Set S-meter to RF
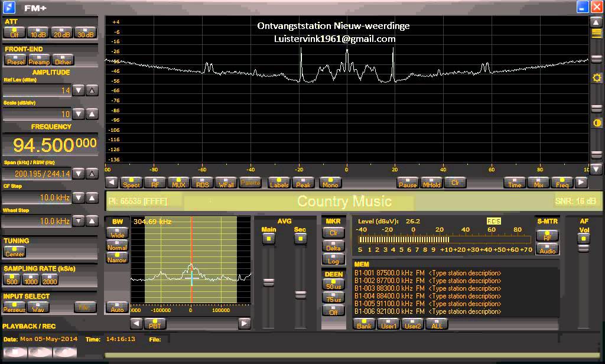 (547, 236)
